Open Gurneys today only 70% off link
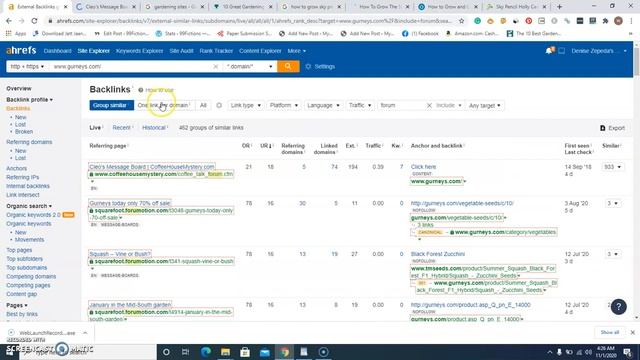Viewport: 640px width, 360px height. (130, 203)
